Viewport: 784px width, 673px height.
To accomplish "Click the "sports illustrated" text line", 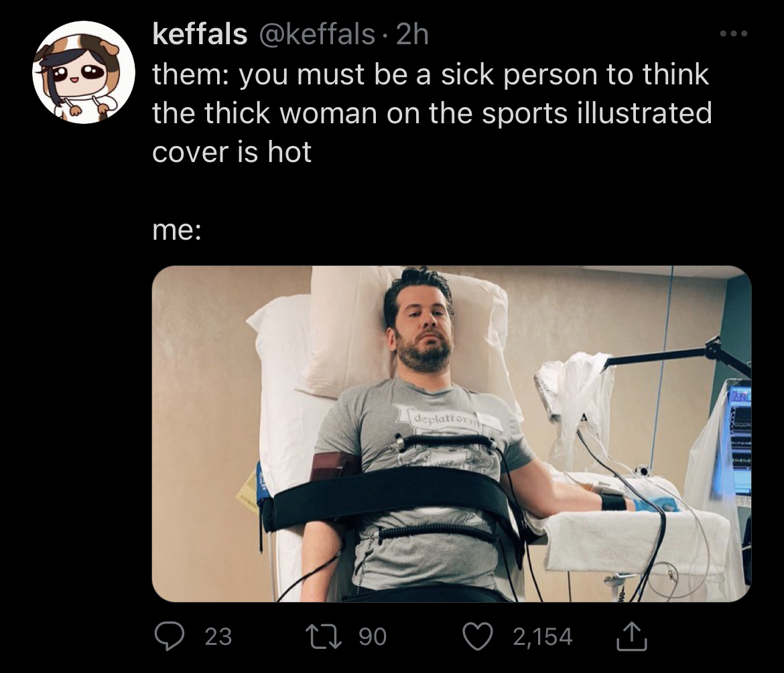I will tap(596, 113).
